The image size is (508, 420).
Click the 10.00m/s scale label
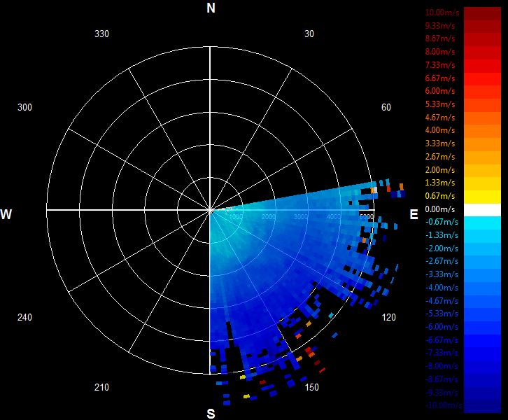coord(442,13)
